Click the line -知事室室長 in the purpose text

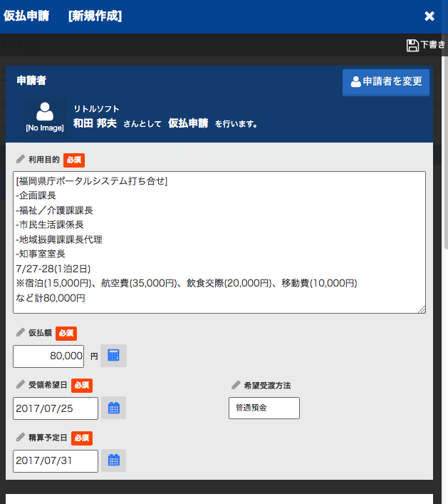[x=41, y=254]
